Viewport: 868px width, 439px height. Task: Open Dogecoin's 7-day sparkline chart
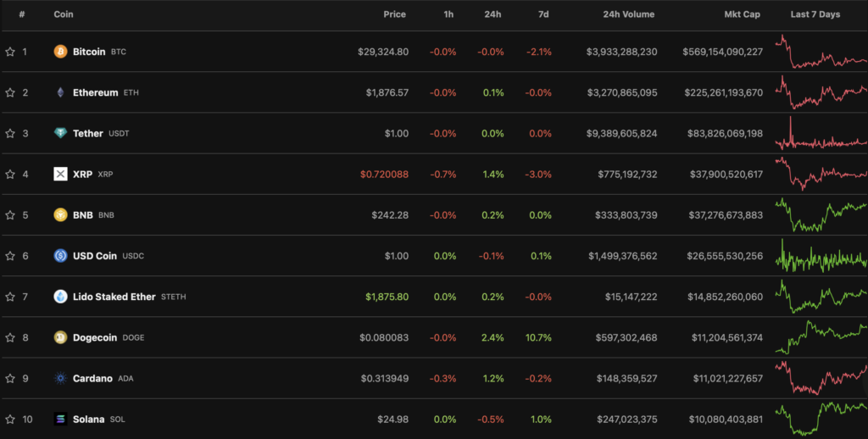(821, 337)
